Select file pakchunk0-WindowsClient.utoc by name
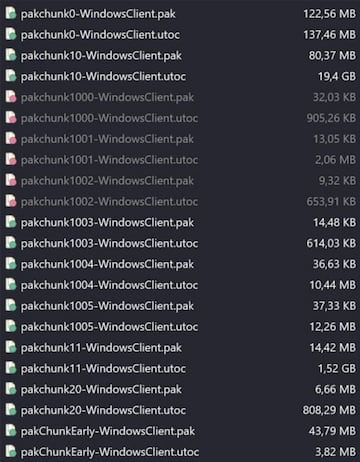The image size is (360, 462). [100, 35]
